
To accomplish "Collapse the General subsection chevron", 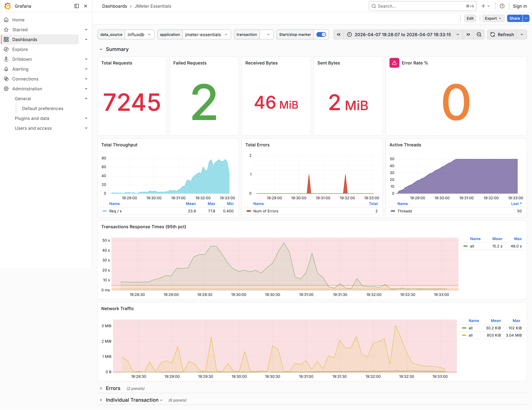I will (x=86, y=99).
